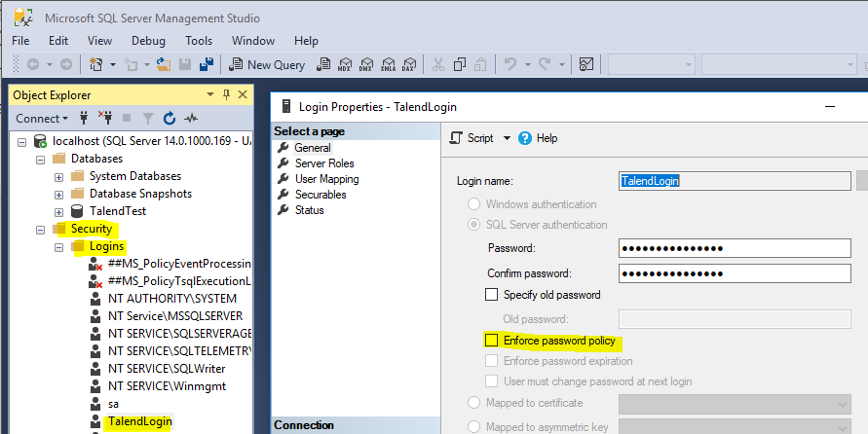Image resolution: width=868 pixels, height=434 pixels.
Task: Expand the TalendTest database node
Action: pyautogui.click(x=58, y=212)
